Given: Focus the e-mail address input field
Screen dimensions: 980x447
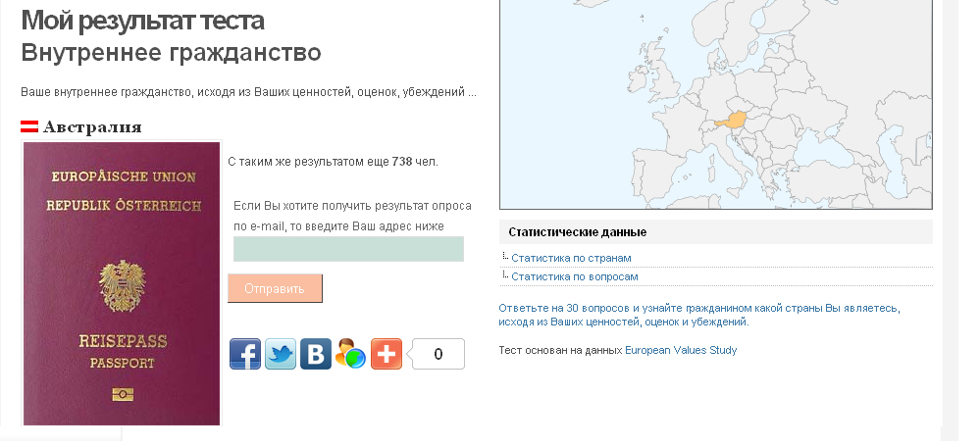Looking at the screenshot, I should [348, 249].
